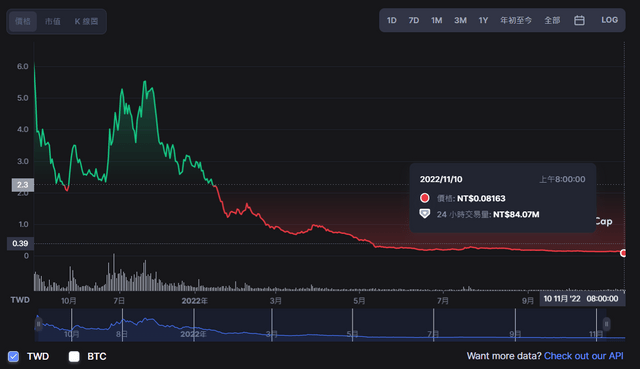This screenshot has width=640, height=369.
Task: Select the 3M time range
Action: 460,20
